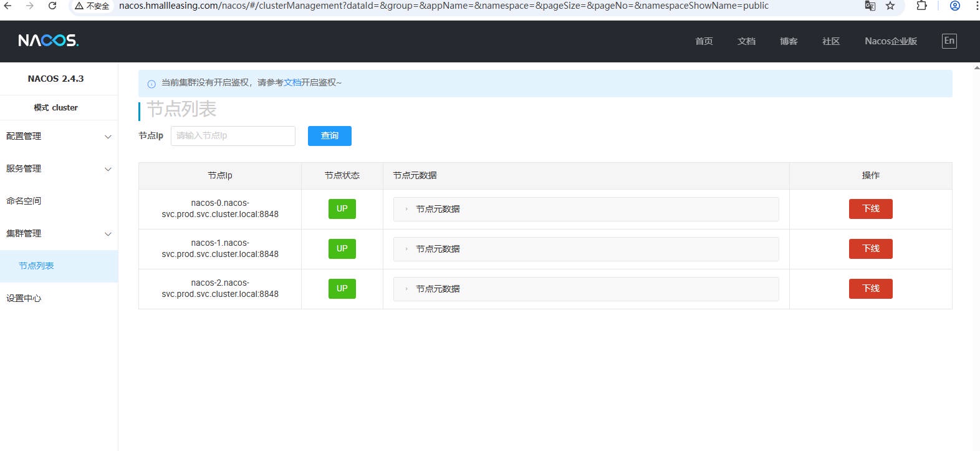Bookmark this page with star icon
The width and height of the screenshot is (980, 451).
[x=890, y=6]
